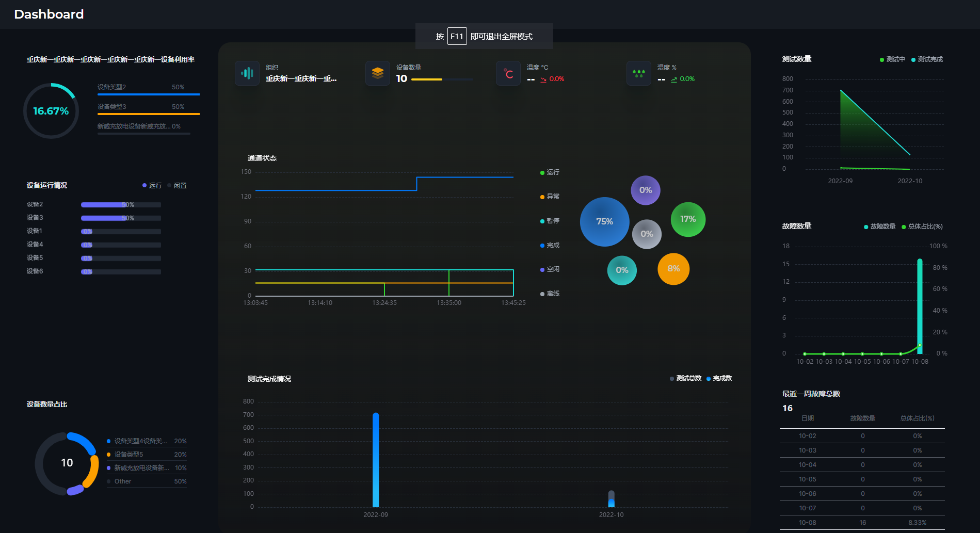
Task: Click the temperature 0.0% value
Action: [x=557, y=79]
